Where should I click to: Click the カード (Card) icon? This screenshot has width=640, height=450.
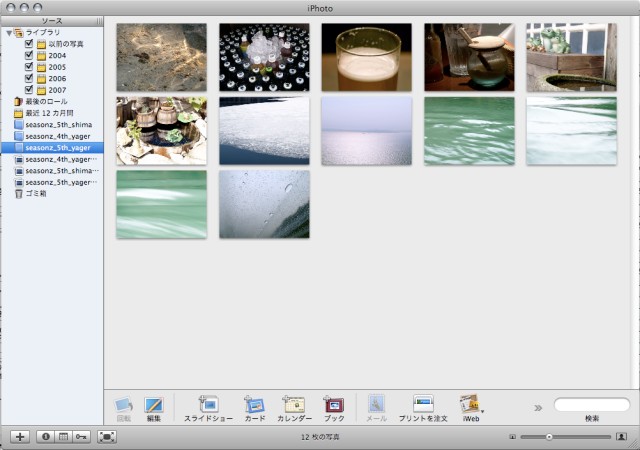(254, 405)
